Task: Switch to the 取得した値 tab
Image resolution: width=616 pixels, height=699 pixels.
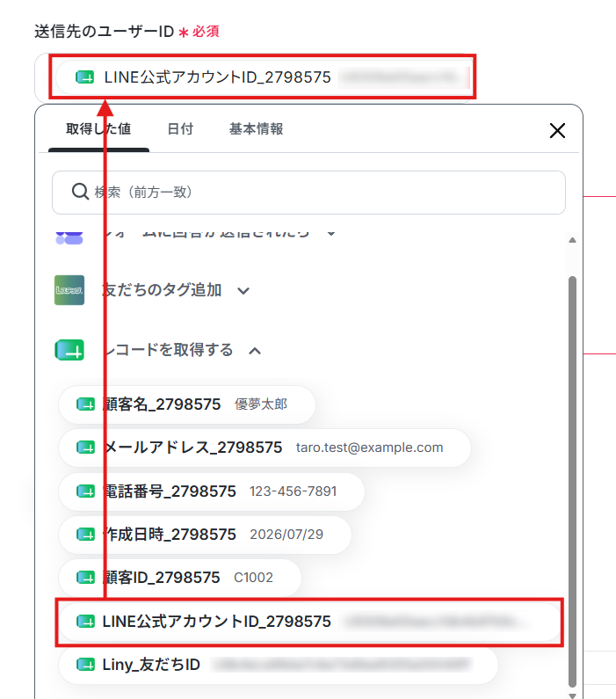Action: (98, 129)
